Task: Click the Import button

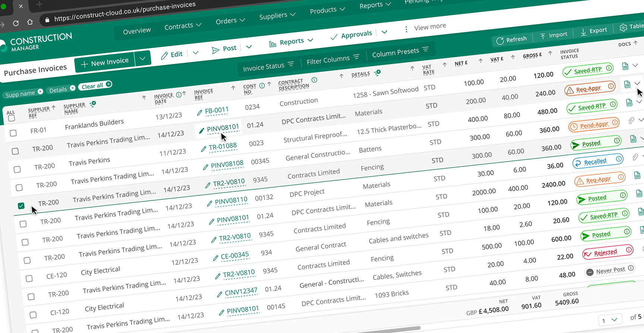Action: pos(554,35)
